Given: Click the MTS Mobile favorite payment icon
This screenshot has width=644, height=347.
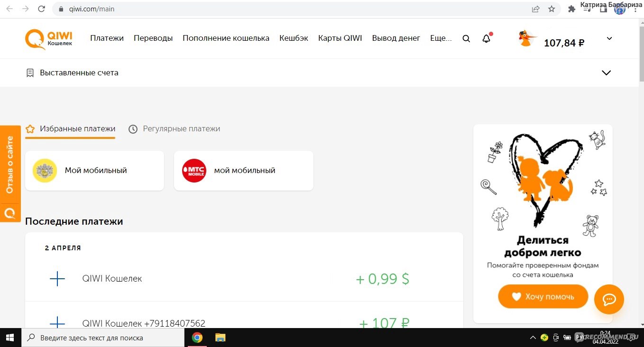Looking at the screenshot, I should (194, 171).
